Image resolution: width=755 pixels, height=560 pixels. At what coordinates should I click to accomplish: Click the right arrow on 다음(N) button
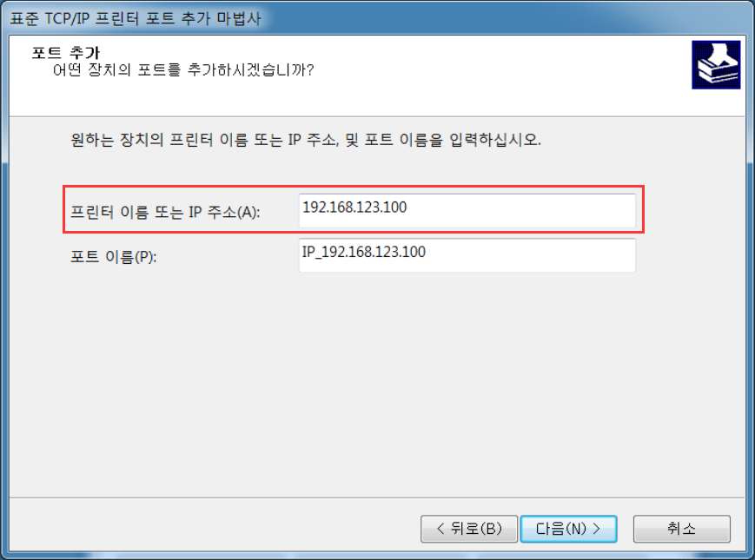coord(597,529)
